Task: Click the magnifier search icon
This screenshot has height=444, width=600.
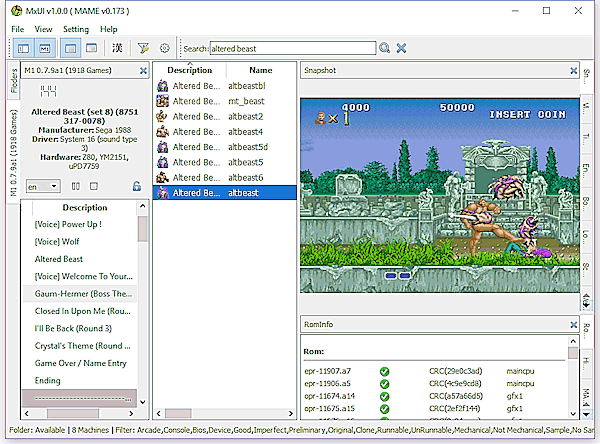Action: click(385, 48)
